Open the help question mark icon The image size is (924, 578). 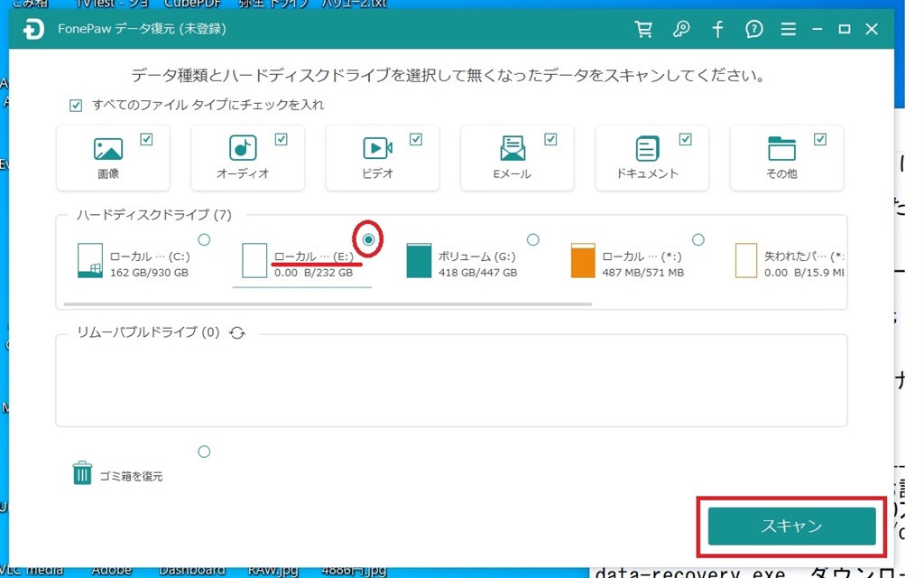tap(753, 29)
